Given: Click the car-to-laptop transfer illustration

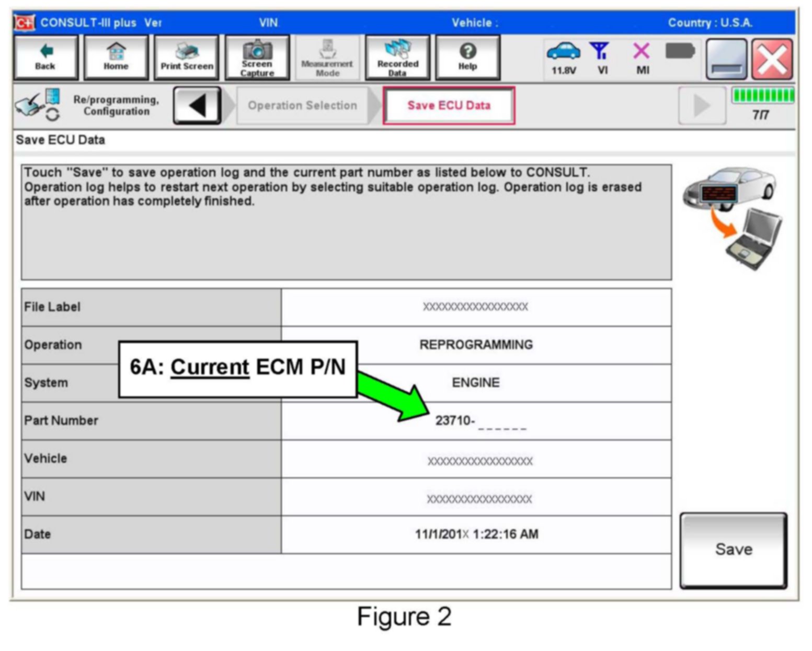Looking at the screenshot, I should [x=733, y=218].
